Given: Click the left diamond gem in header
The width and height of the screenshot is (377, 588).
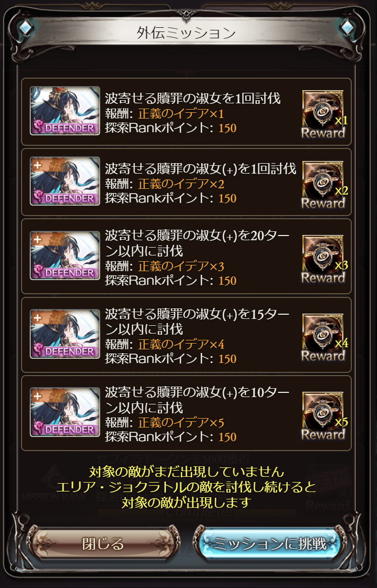Looking at the screenshot, I should click(26, 27).
